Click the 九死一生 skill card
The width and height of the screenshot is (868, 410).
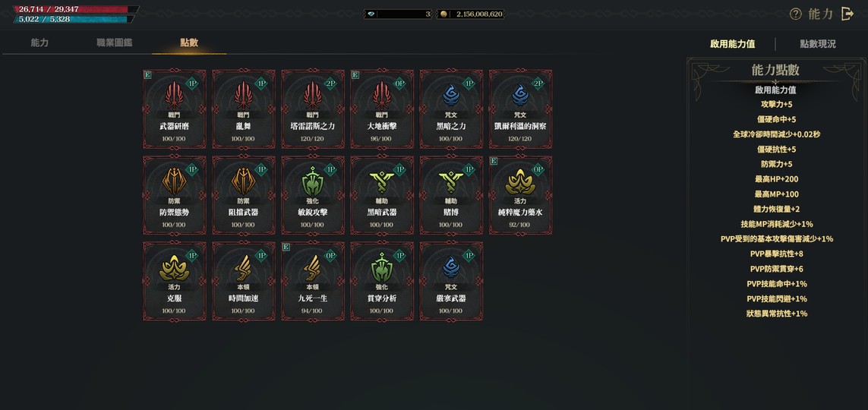[x=313, y=281]
